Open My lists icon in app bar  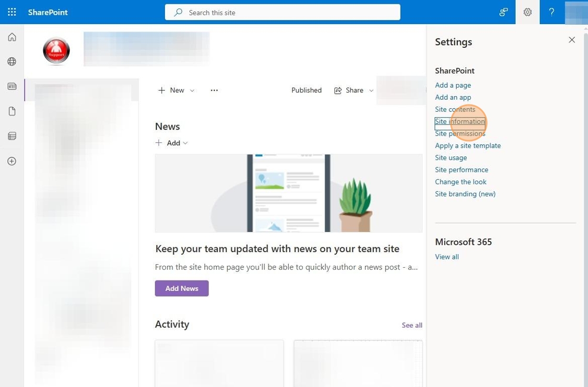click(12, 136)
